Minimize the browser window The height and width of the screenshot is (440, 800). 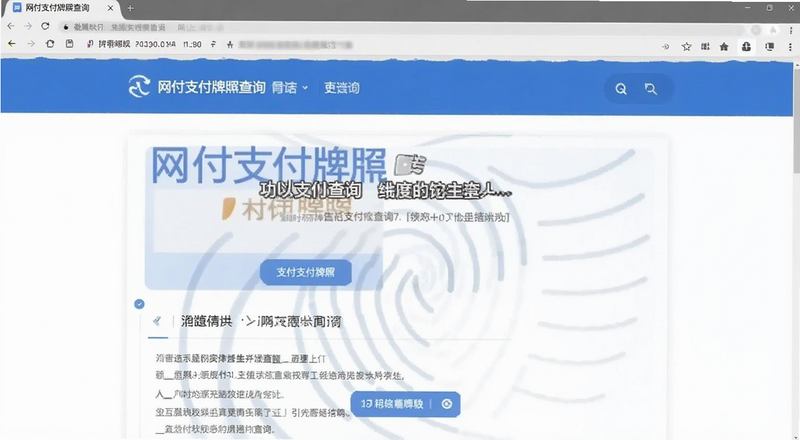pyautogui.click(x=748, y=8)
